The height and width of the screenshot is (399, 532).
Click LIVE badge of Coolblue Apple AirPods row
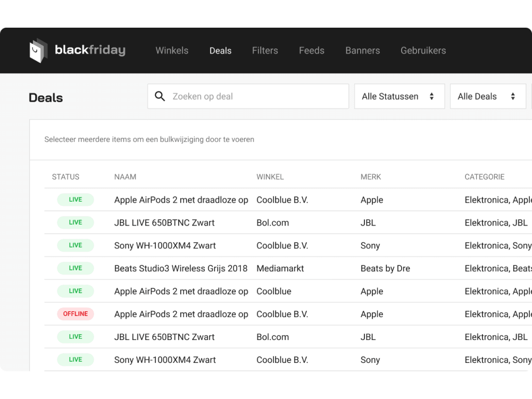(x=76, y=291)
